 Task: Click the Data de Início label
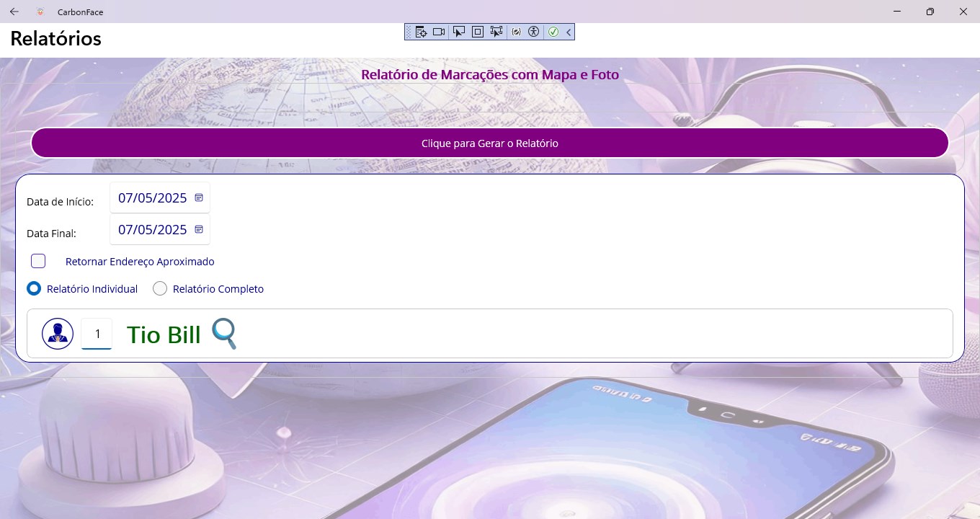coord(60,202)
